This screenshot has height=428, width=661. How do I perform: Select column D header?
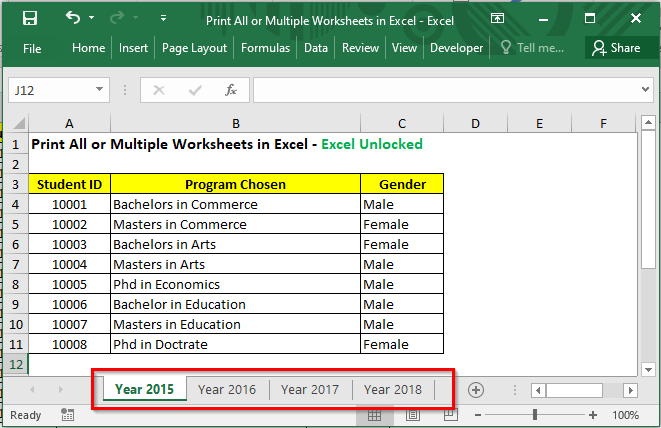click(476, 124)
